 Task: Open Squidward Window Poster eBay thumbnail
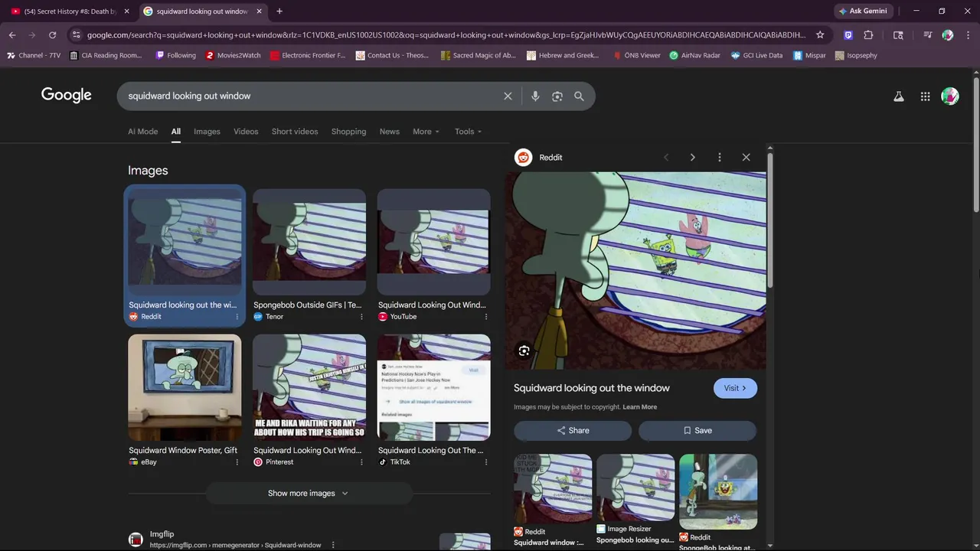pyautogui.click(x=185, y=387)
